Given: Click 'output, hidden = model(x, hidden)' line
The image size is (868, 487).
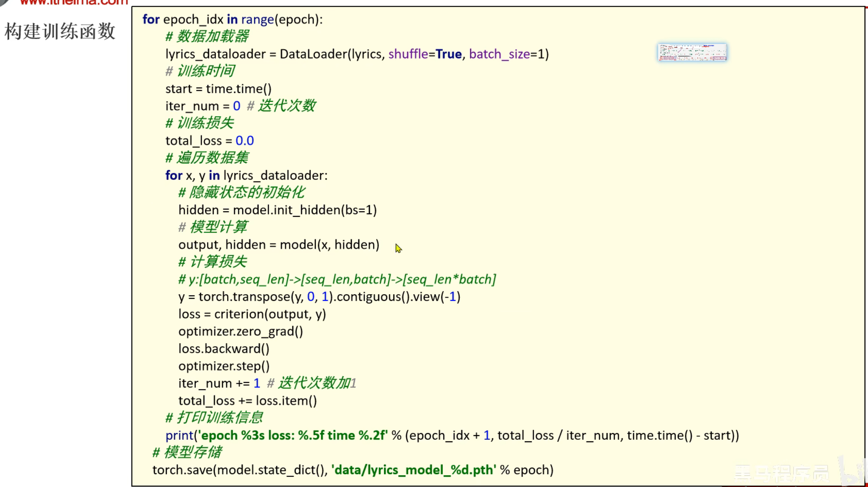Looking at the screenshot, I should pos(279,245).
